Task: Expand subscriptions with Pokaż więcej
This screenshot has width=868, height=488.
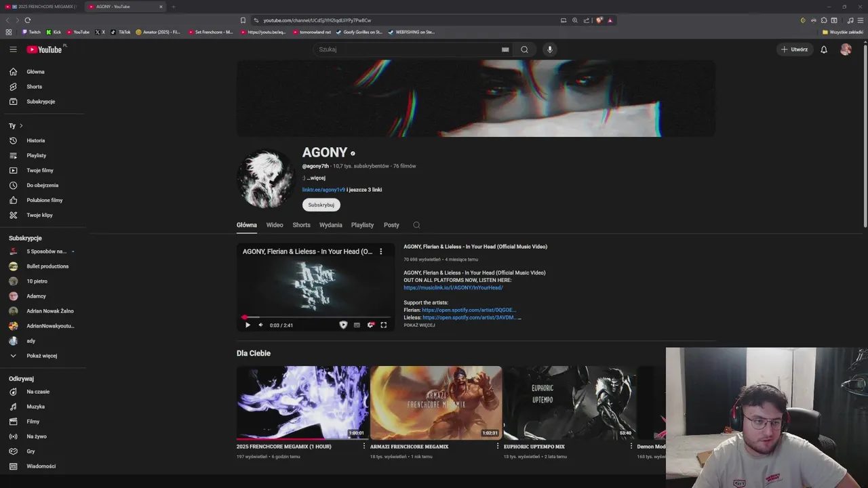Action: pyautogui.click(x=42, y=356)
